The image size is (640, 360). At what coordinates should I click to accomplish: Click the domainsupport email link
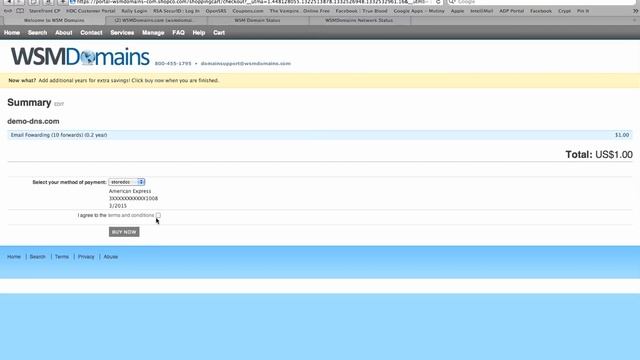click(246, 64)
